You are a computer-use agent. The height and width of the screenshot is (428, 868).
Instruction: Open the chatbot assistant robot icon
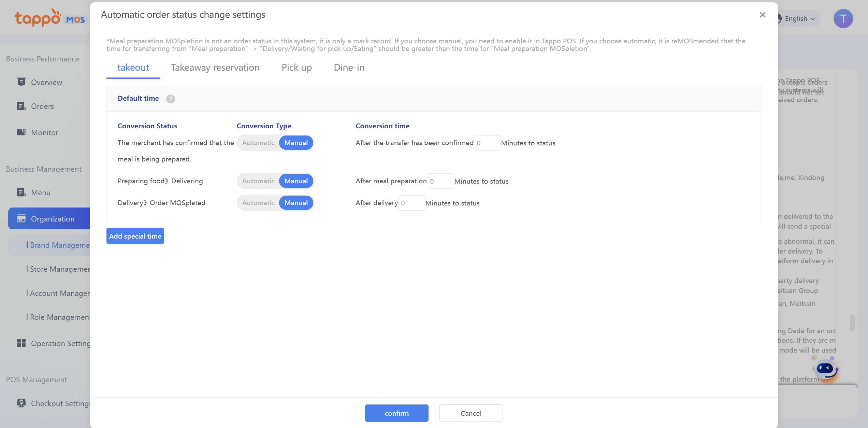(x=825, y=369)
